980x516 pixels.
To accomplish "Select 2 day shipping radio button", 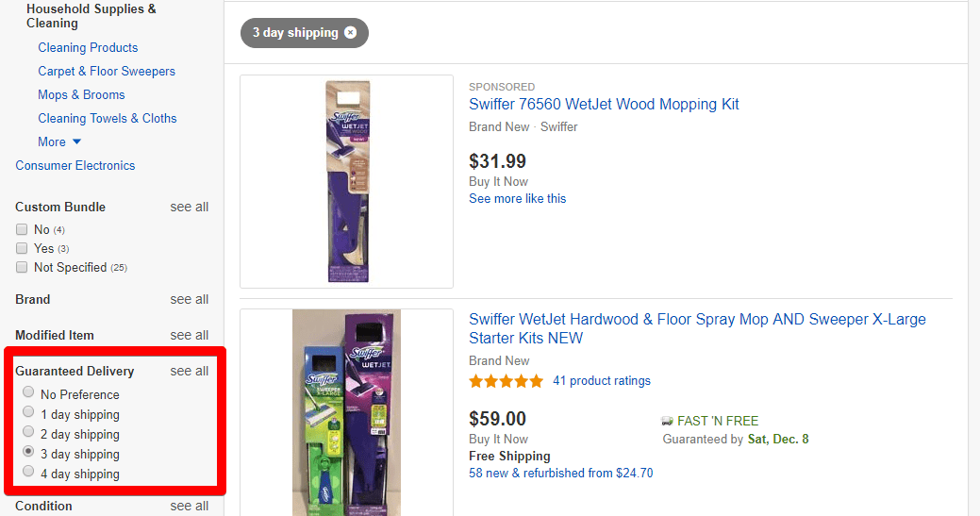I will point(28,432).
